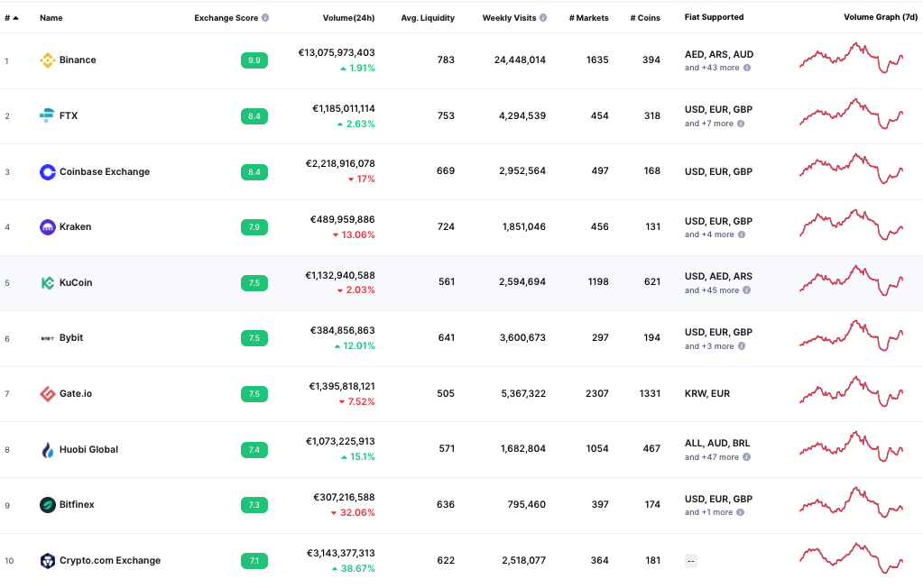
Task: Open the Gate.io exchange link
Action: [76, 394]
